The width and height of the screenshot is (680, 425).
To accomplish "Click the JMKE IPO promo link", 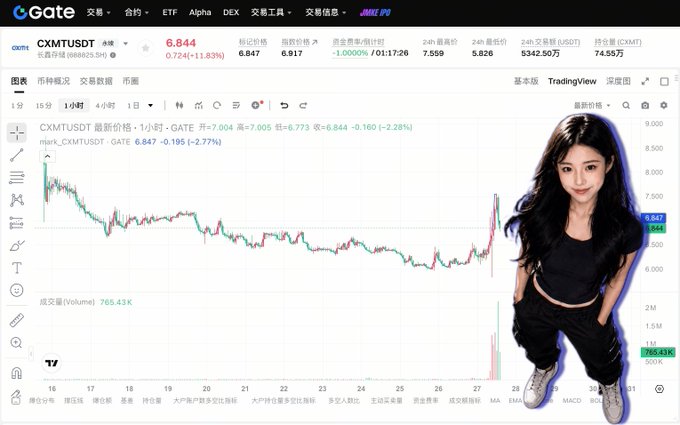I will [x=375, y=13].
